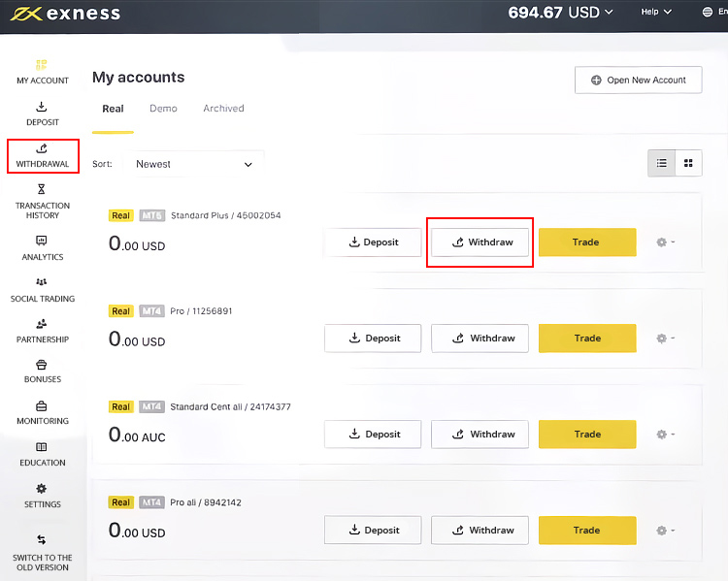
Task: Switch to list view layout
Action: pyautogui.click(x=662, y=163)
